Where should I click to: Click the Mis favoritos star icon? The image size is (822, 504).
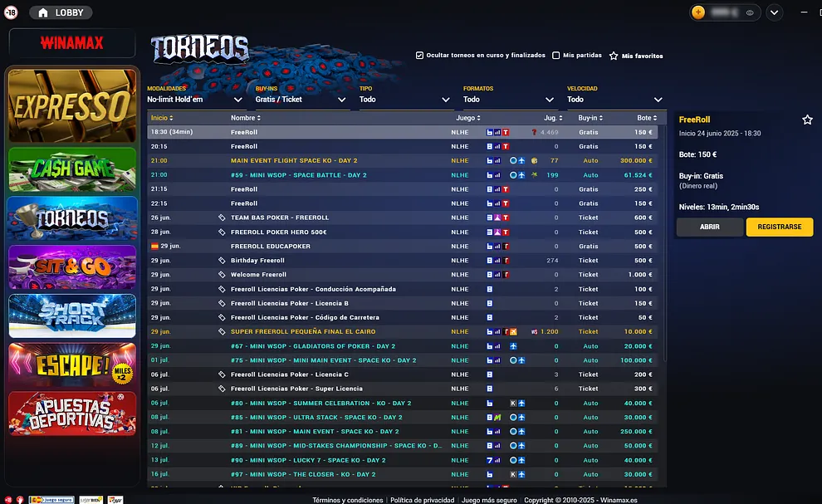[614, 56]
